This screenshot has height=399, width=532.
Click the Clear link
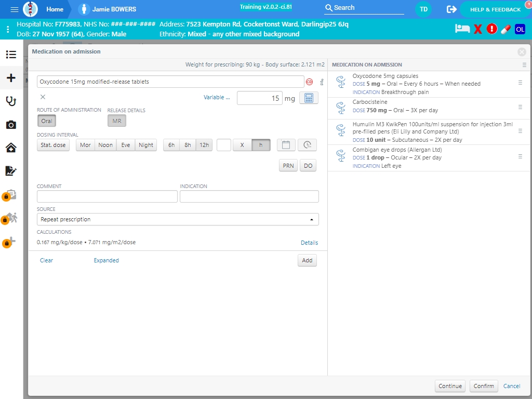tap(46, 260)
